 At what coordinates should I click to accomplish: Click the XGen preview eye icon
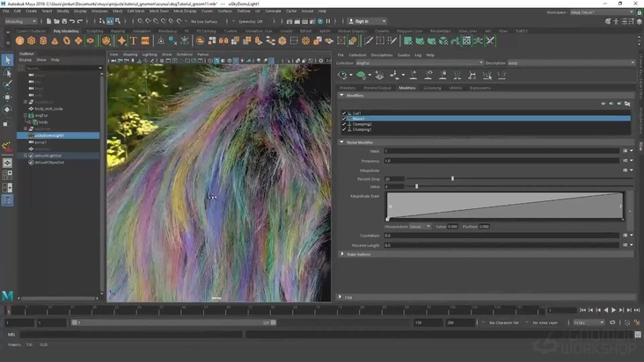[x=343, y=76]
